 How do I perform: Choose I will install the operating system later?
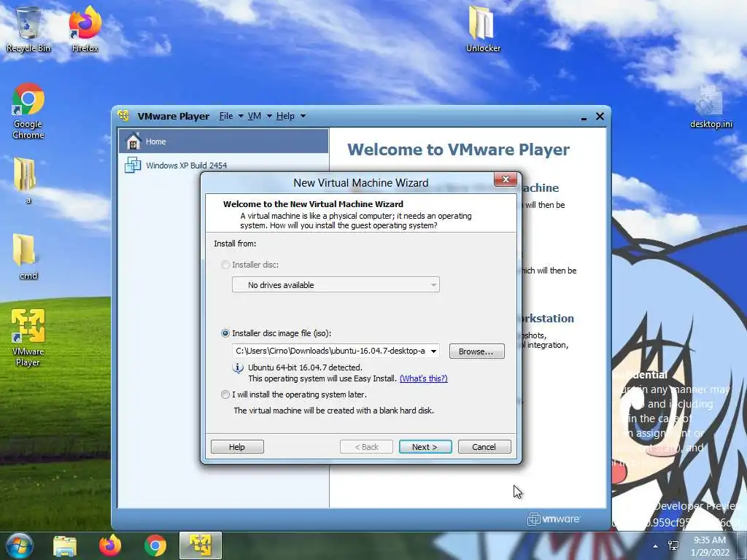(225, 394)
